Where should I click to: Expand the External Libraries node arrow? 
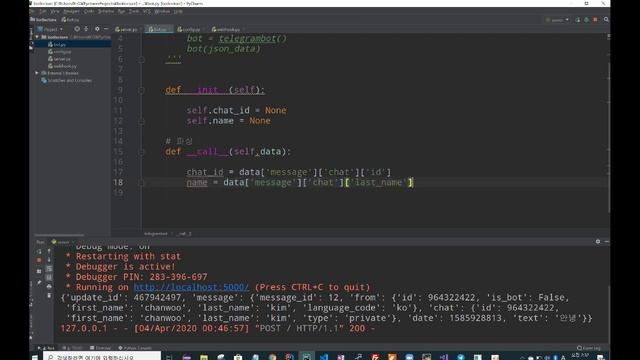(37, 73)
